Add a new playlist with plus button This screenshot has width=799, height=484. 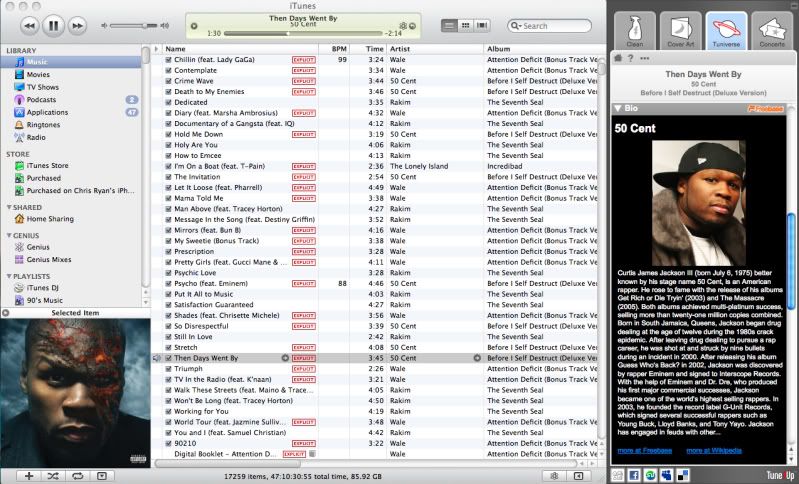click(29, 476)
